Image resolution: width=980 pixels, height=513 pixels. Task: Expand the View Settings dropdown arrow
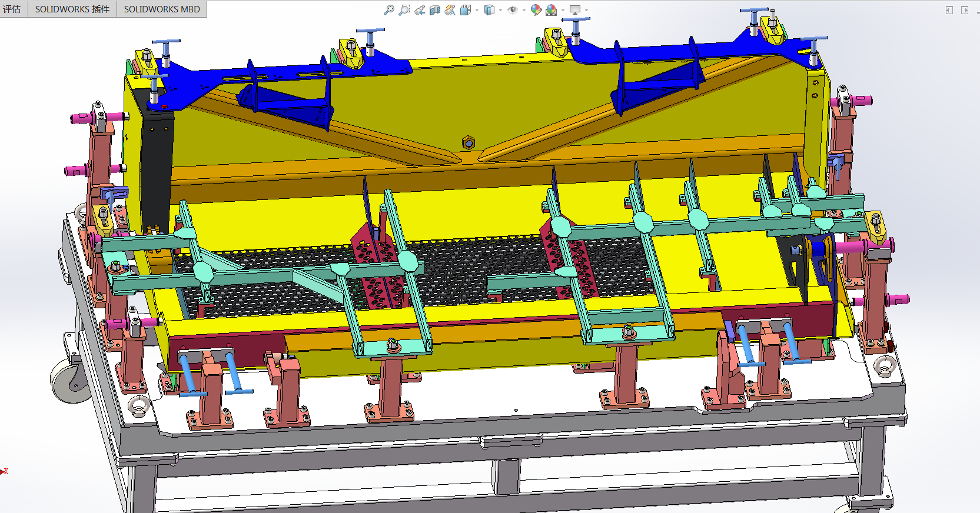pyautogui.click(x=586, y=10)
